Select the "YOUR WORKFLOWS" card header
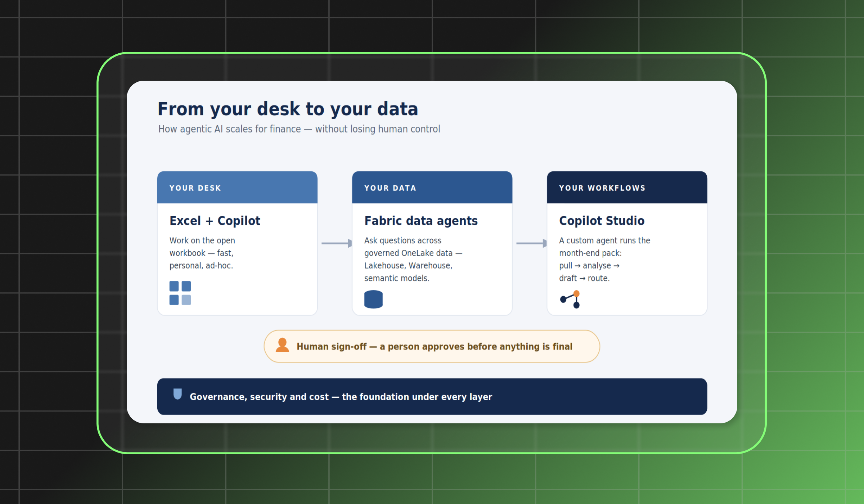Viewport: 864px width, 504px height. tap(627, 188)
